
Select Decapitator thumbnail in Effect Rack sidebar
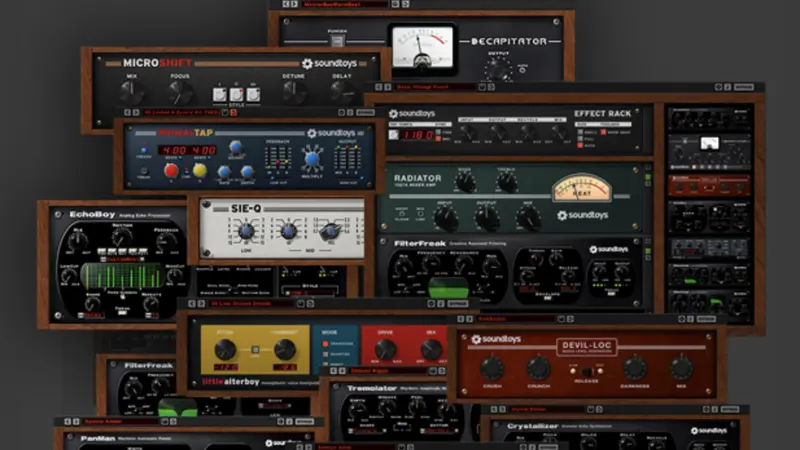tap(709, 152)
